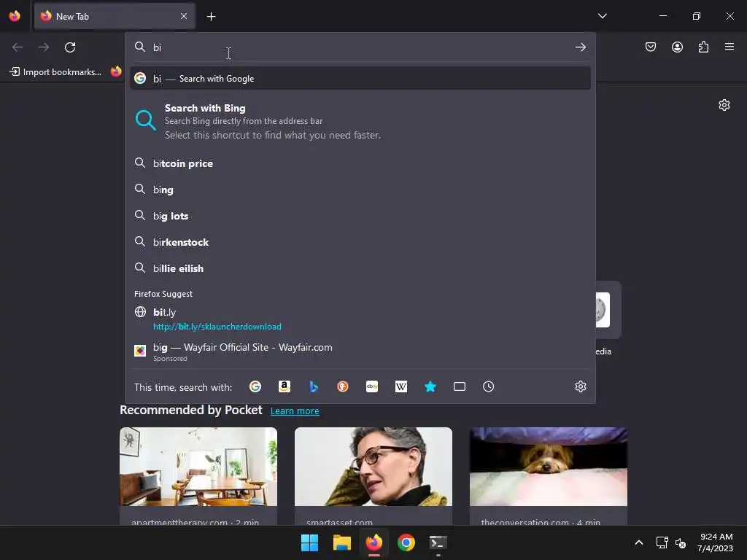The image size is (747, 560).
Task: Search this time with Bing icon
Action: [314, 386]
